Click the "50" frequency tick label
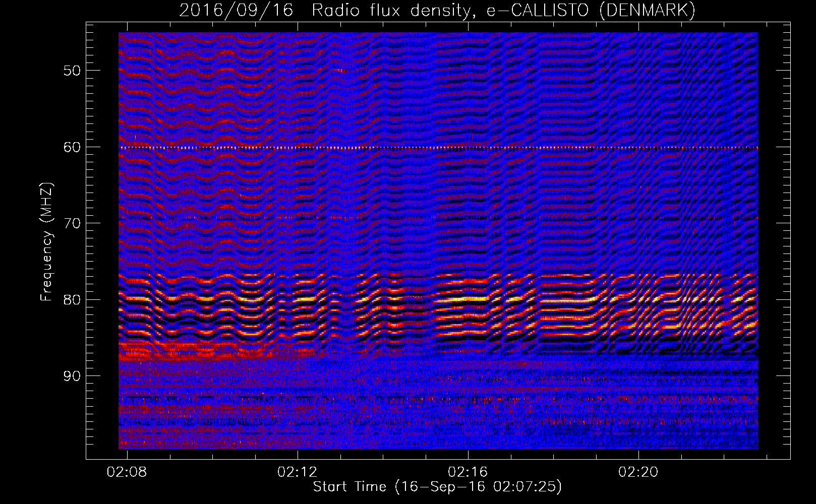The height and width of the screenshot is (504, 816). 72,71
